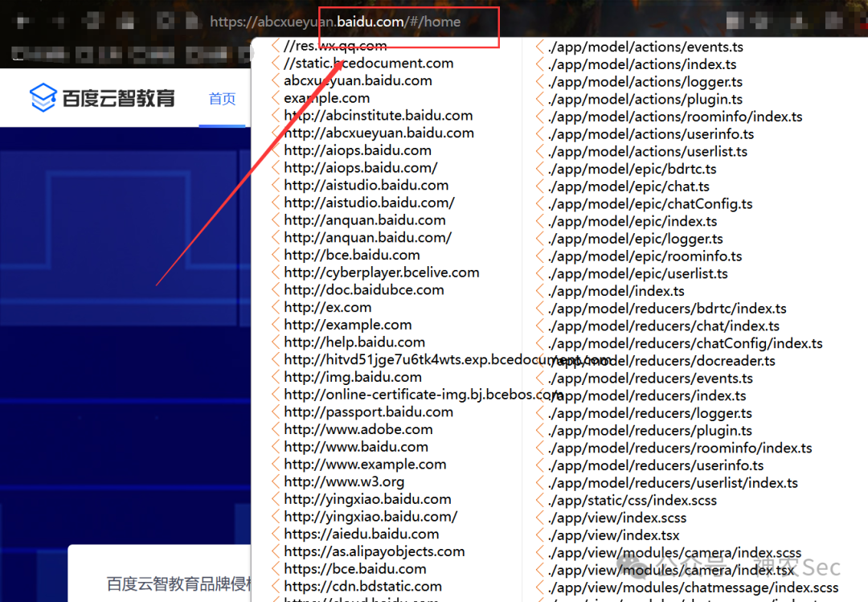Click the 百度云智教育 cube logo icon
The image size is (868, 602).
(x=43, y=97)
